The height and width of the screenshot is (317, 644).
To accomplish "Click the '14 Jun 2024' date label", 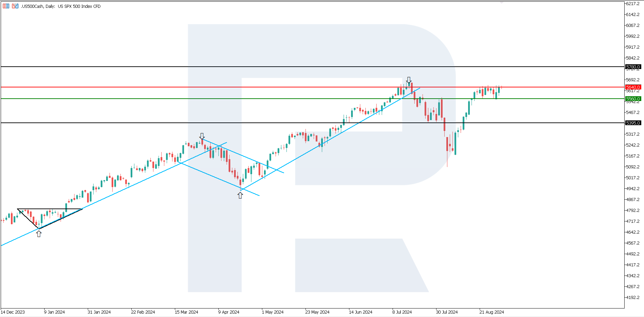I will coord(361,312).
